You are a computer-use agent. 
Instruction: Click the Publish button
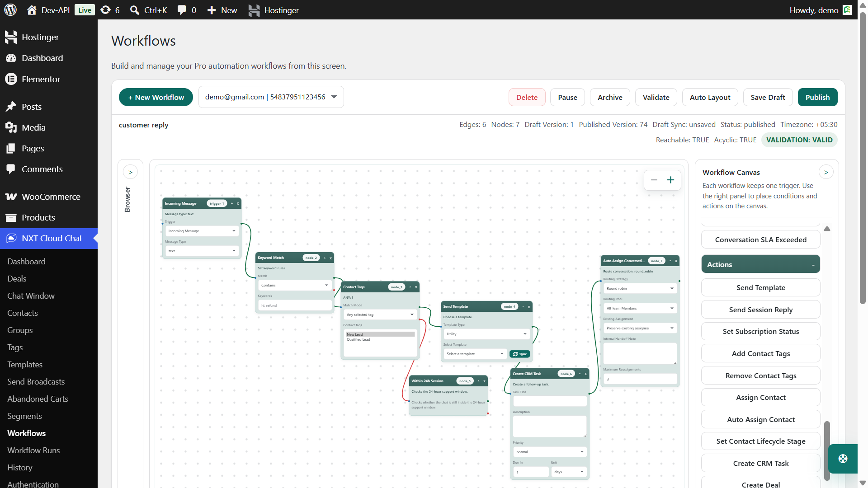[817, 97]
